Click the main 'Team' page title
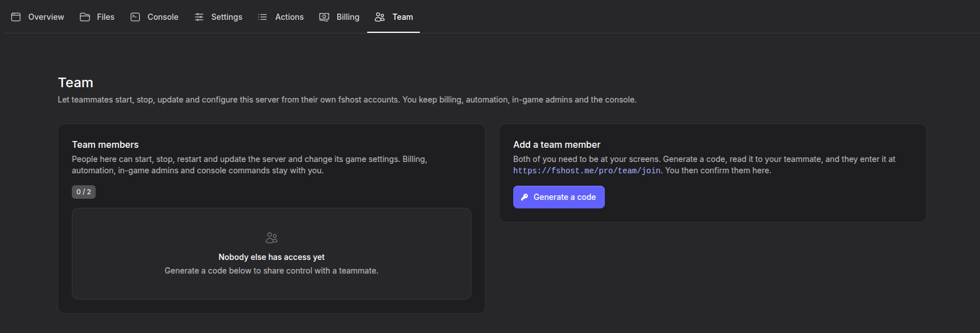Screen dimensions: 980x333 click(75, 83)
